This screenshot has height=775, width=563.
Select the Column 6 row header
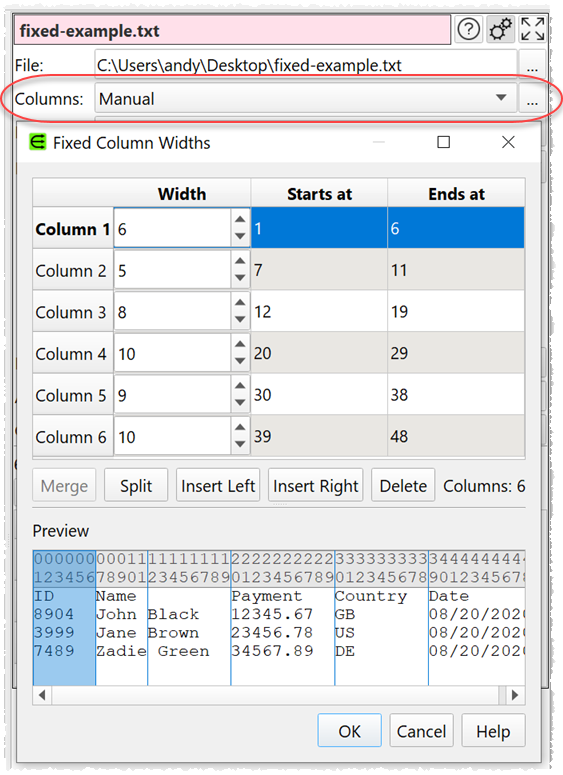(73, 436)
